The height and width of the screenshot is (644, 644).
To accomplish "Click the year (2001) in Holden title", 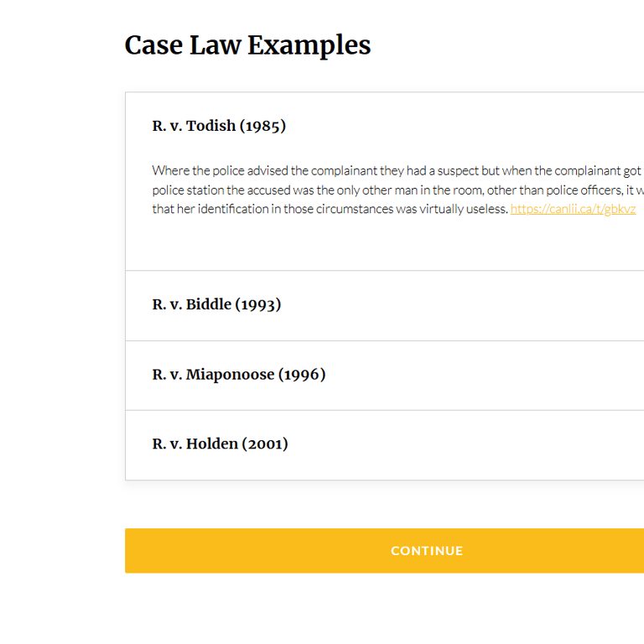I will [265, 444].
